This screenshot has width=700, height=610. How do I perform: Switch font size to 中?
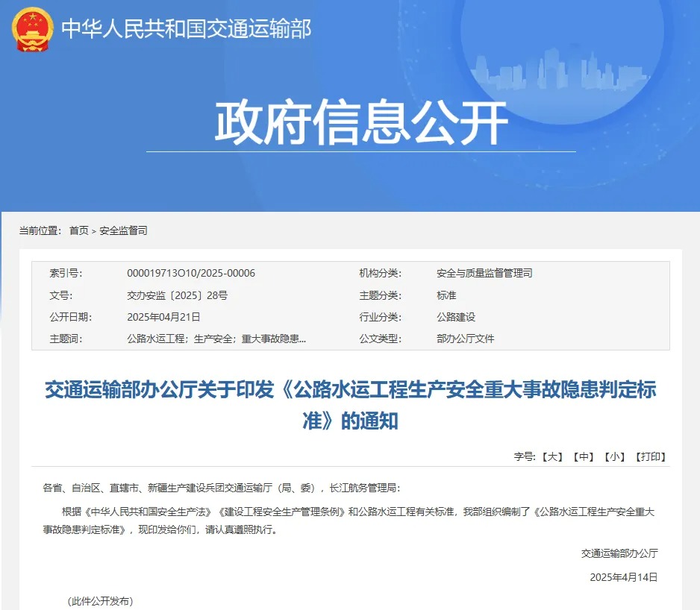584,456
